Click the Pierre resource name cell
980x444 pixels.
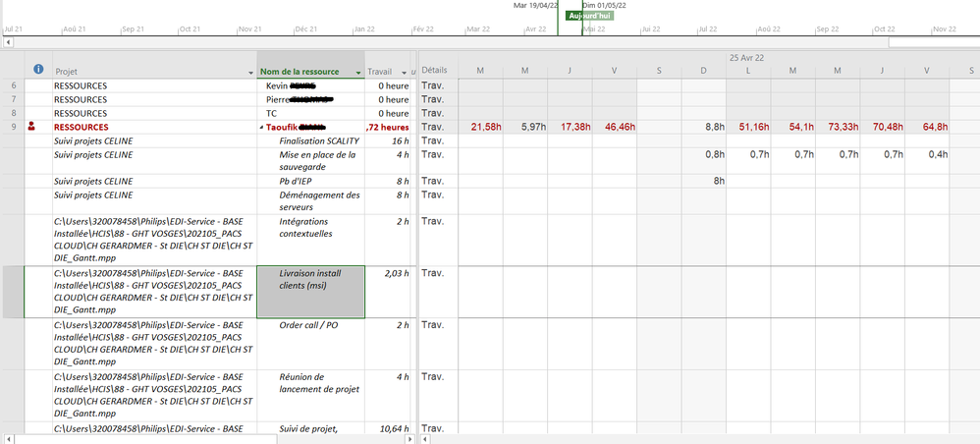(310, 99)
